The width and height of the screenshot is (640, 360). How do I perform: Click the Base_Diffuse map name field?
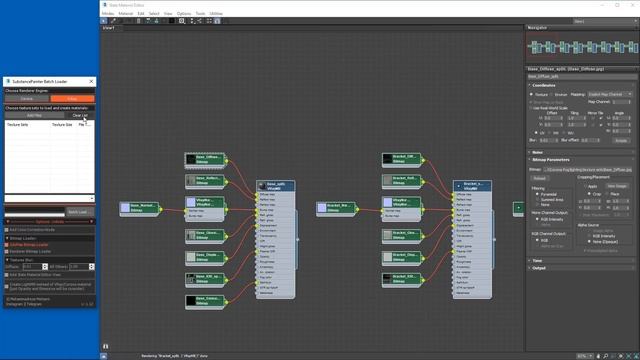point(582,76)
